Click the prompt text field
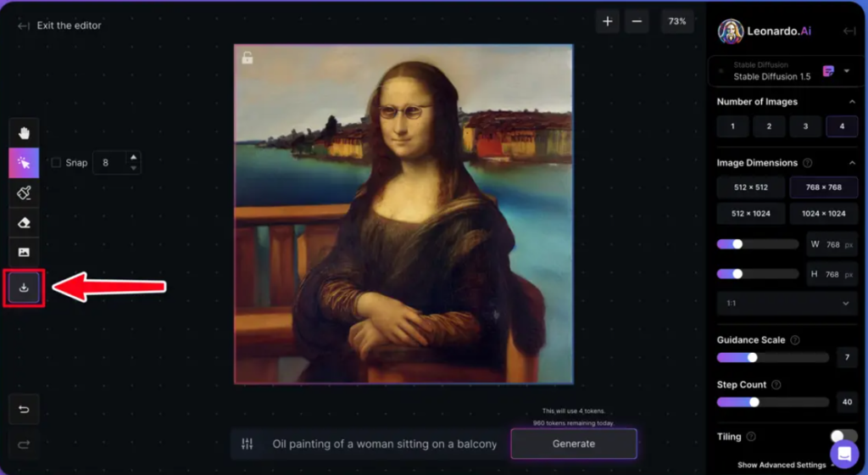This screenshot has width=868, height=475. pyautogui.click(x=384, y=444)
